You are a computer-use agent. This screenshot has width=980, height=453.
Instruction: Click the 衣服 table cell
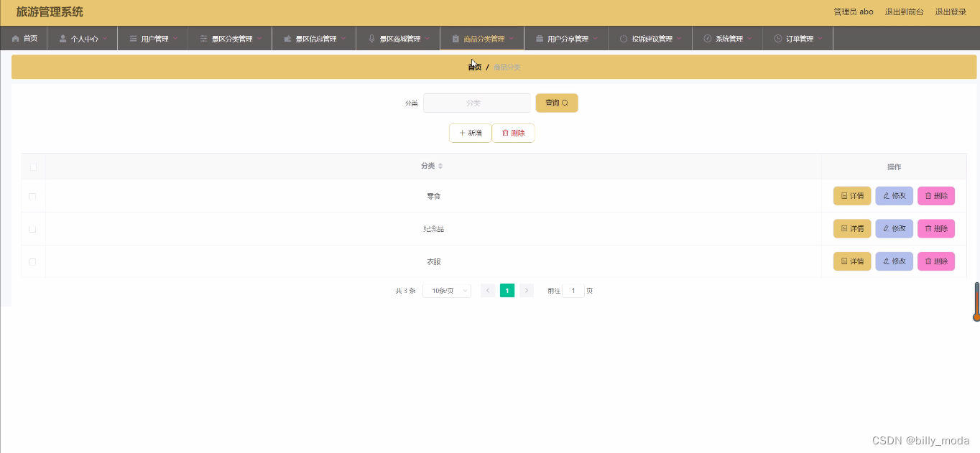point(433,262)
